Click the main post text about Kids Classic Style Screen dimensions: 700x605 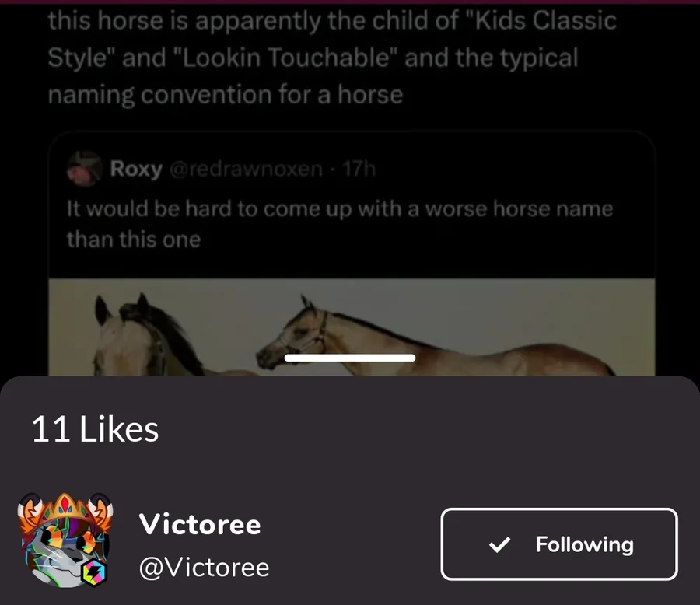[x=332, y=58]
